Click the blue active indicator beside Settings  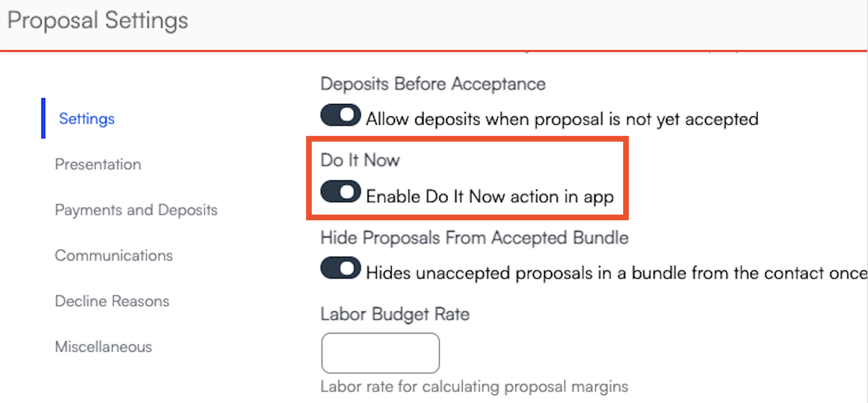pos(44,118)
